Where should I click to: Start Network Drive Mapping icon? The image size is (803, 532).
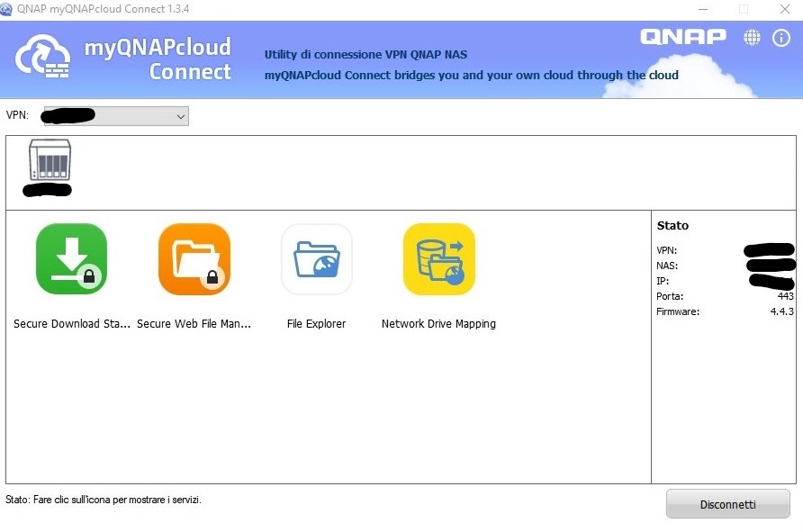(x=438, y=259)
